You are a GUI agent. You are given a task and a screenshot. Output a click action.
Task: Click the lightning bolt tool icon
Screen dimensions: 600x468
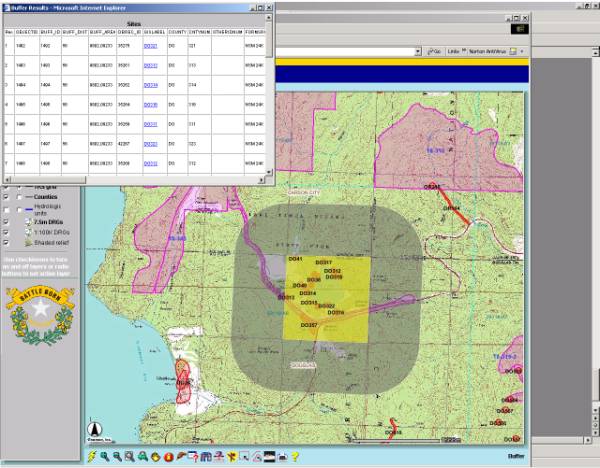pyautogui.click(x=92, y=456)
